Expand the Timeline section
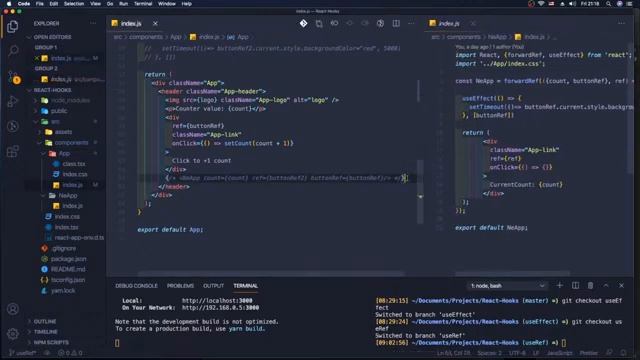The image size is (640, 360). (x=46, y=332)
